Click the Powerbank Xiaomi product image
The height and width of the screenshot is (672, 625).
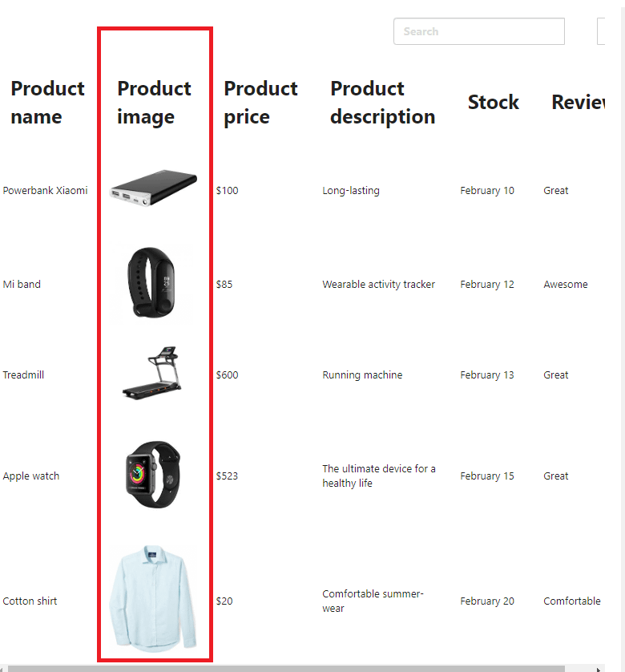[154, 189]
